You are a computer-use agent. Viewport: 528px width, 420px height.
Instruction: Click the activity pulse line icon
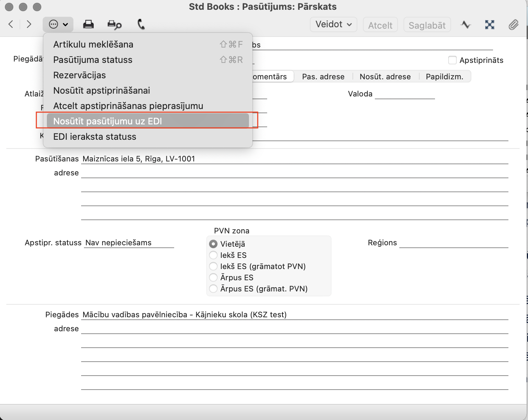tap(465, 24)
